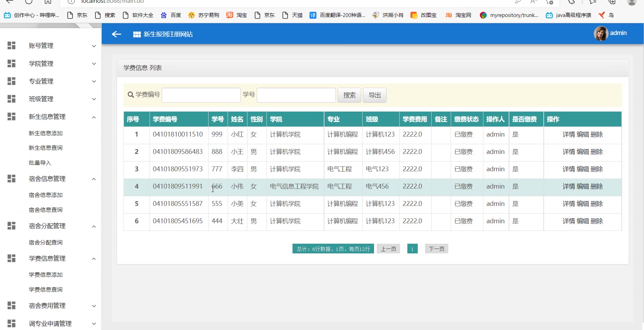Click the grid icon beside 新生报到注册网站
The width and height of the screenshot is (644, 330).
coord(137,34)
